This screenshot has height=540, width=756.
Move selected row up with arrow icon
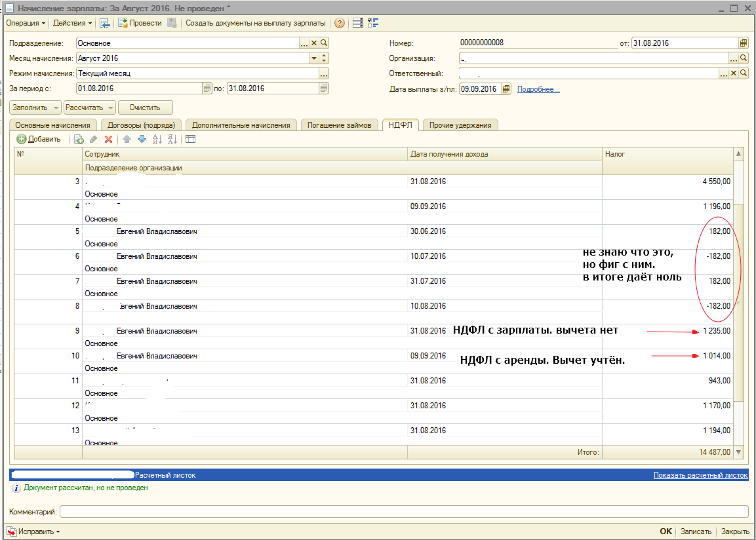[127, 139]
